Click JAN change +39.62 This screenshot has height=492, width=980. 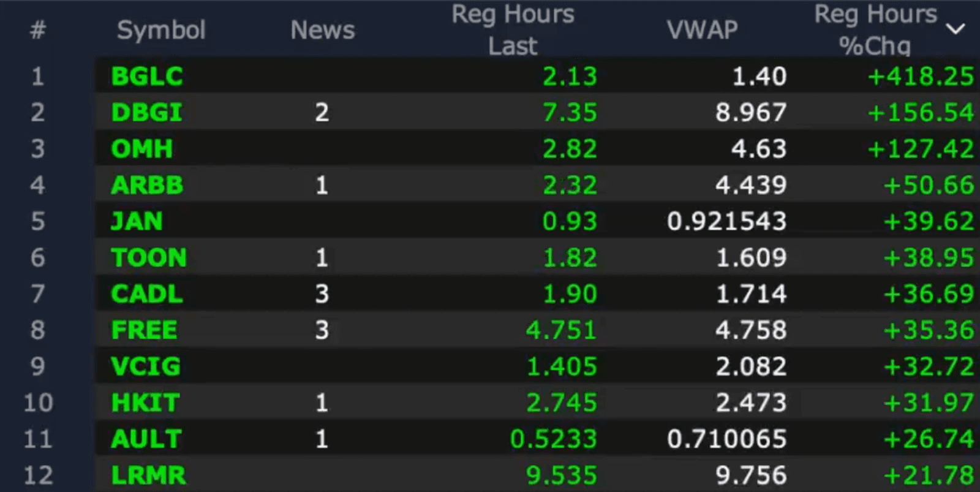tap(929, 221)
